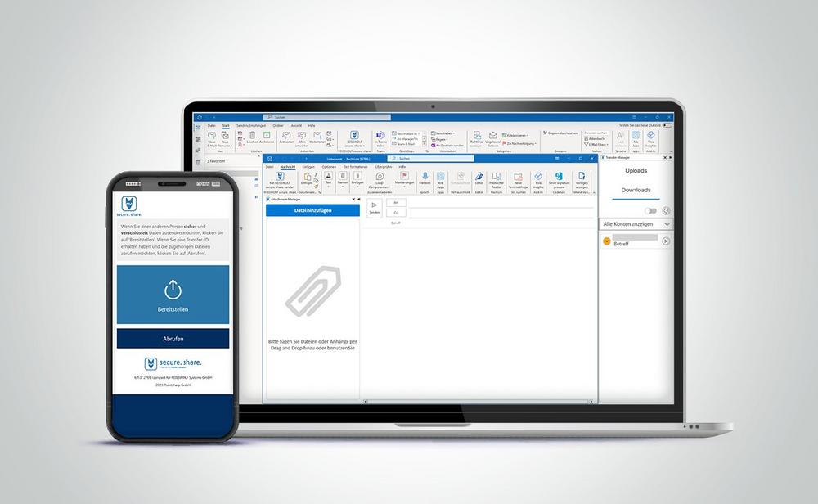Tap the Abrufen button on phone
Viewport: 818px width, 504px height.
(x=173, y=339)
